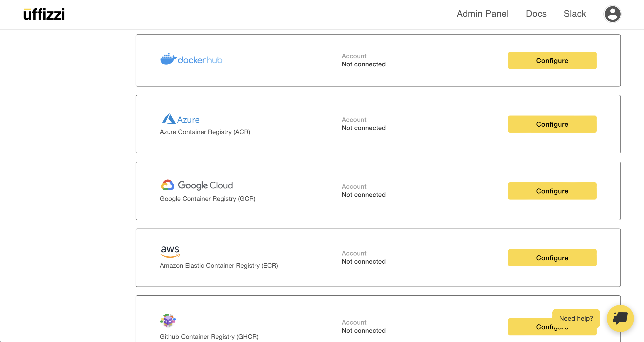644x342 pixels.
Task: Click the Need help? tooltip
Action: click(576, 318)
